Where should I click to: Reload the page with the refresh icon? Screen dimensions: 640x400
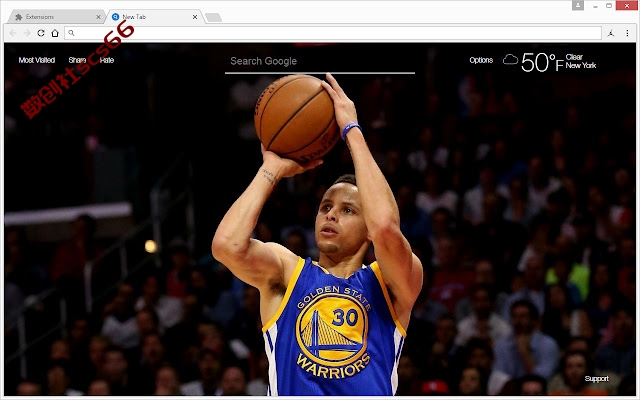point(41,33)
